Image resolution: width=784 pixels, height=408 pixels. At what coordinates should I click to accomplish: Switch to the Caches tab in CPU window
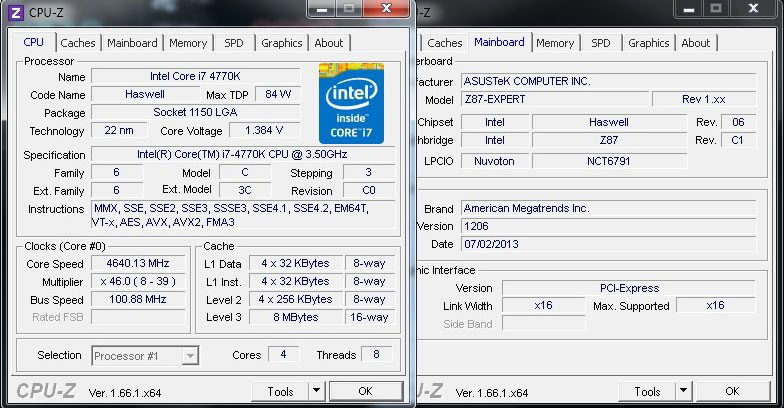78,43
